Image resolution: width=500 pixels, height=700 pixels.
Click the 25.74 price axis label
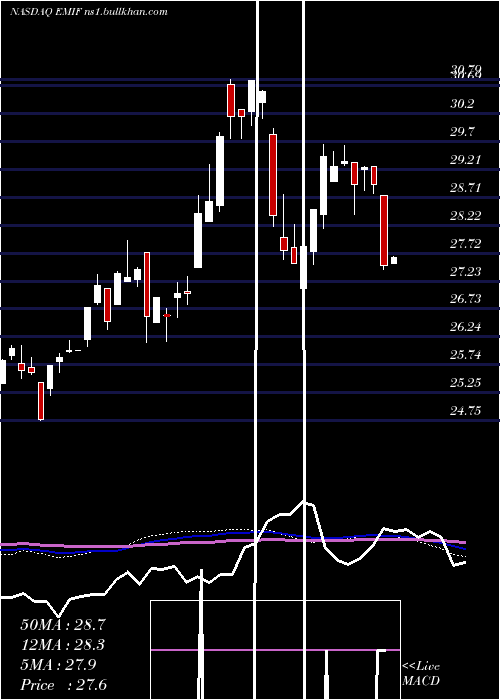[466, 355]
